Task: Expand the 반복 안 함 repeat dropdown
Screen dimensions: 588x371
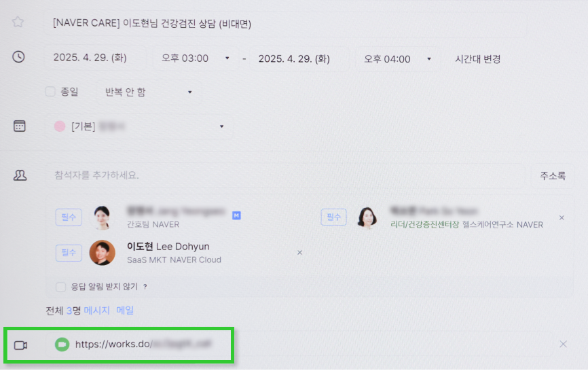Action: tap(149, 92)
